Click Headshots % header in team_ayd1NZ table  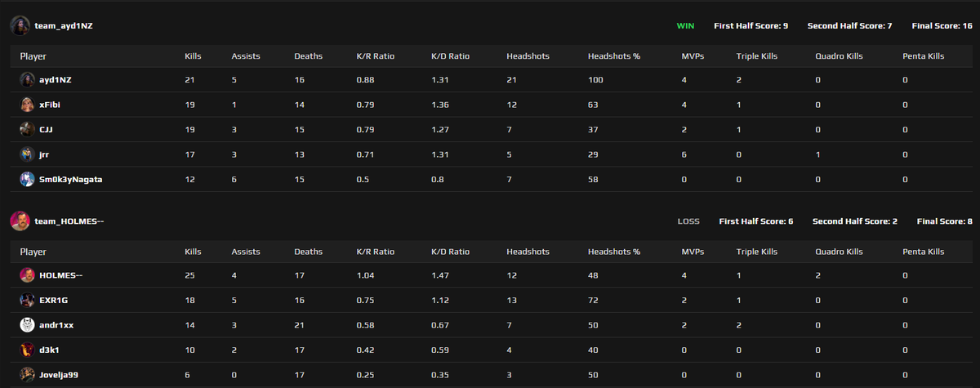pyautogui.click(x=614, y=56)
